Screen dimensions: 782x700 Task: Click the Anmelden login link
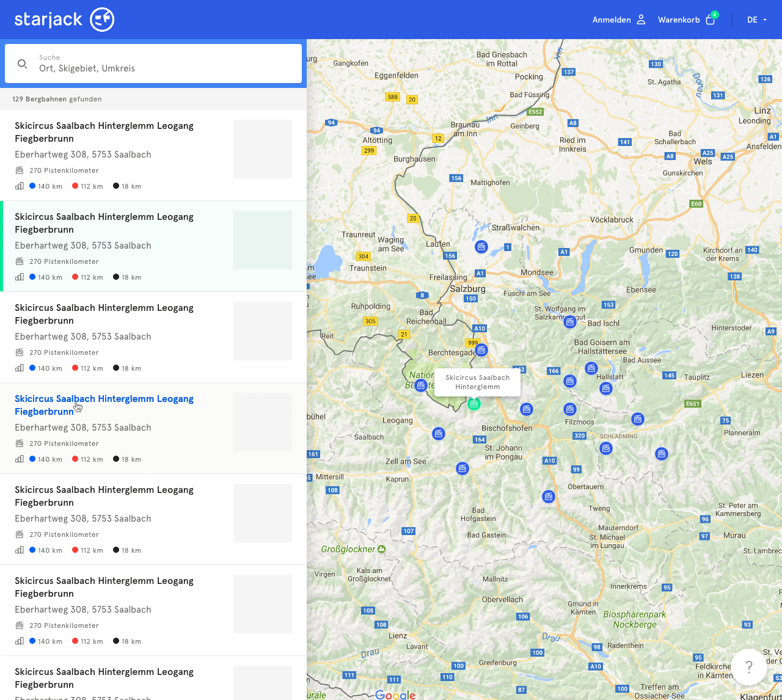[612, 20]
